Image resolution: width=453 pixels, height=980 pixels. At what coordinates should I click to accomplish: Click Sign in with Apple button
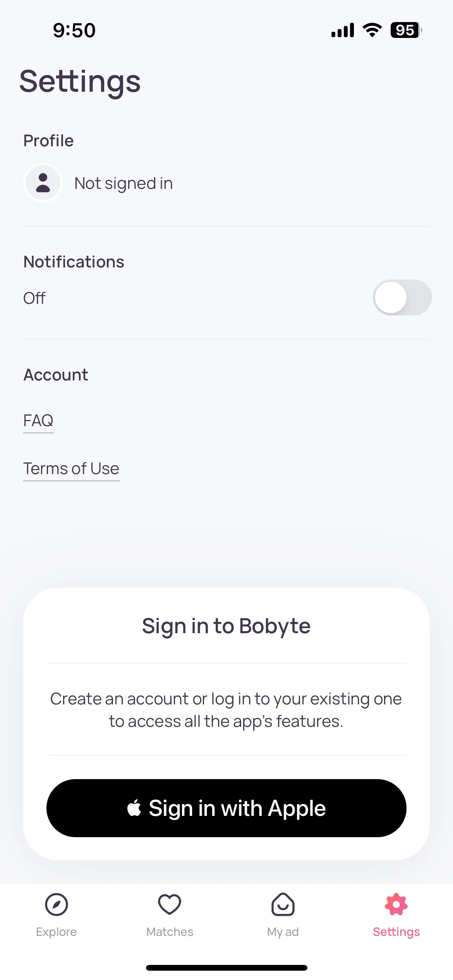[x=226, y=808]
